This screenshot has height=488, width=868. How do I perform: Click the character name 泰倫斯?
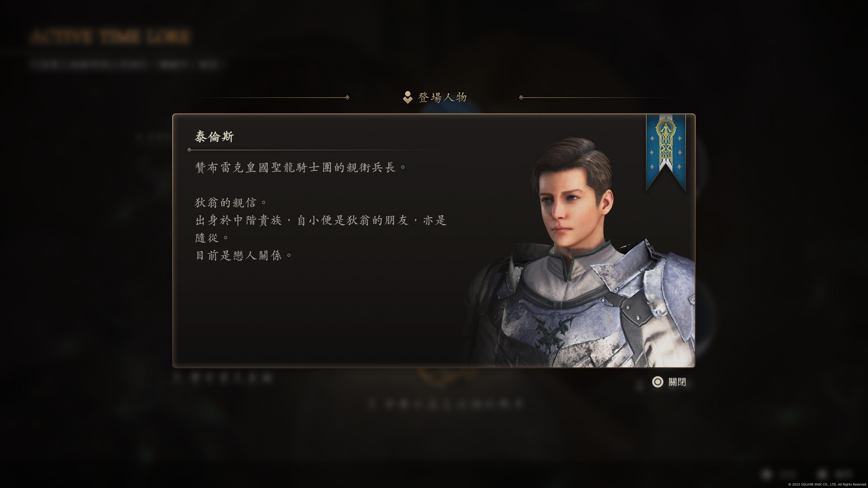(x=214, y=137)
